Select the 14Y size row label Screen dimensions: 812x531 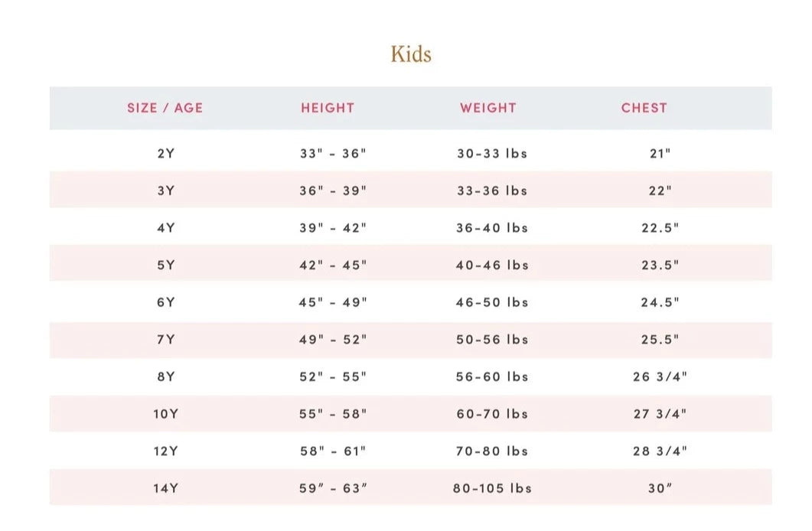(x=166, y=488)
